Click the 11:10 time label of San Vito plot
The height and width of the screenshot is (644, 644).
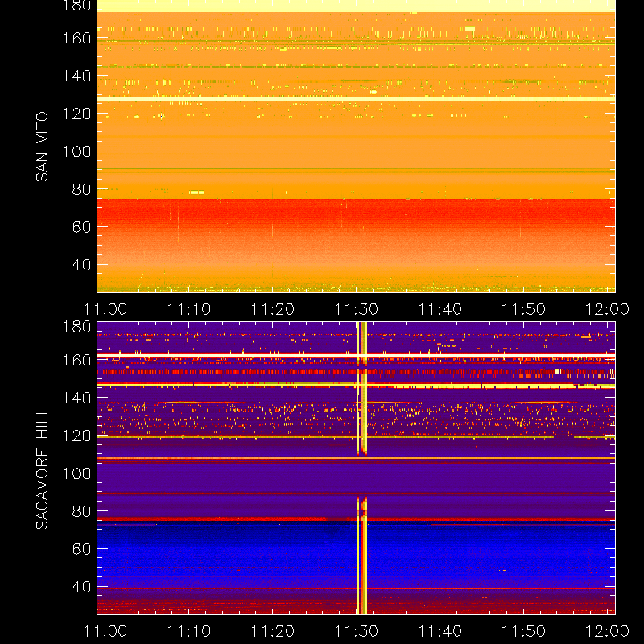tap(189, 309)
